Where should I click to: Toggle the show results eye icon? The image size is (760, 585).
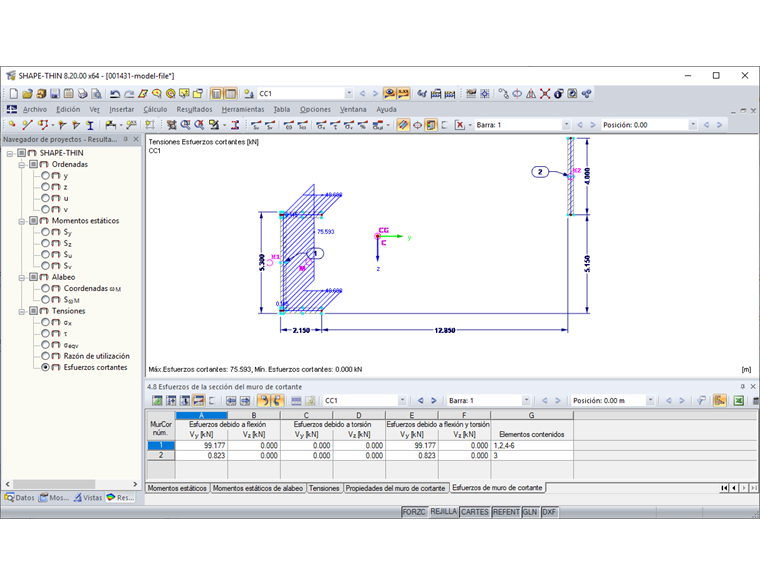coord(389,94)
